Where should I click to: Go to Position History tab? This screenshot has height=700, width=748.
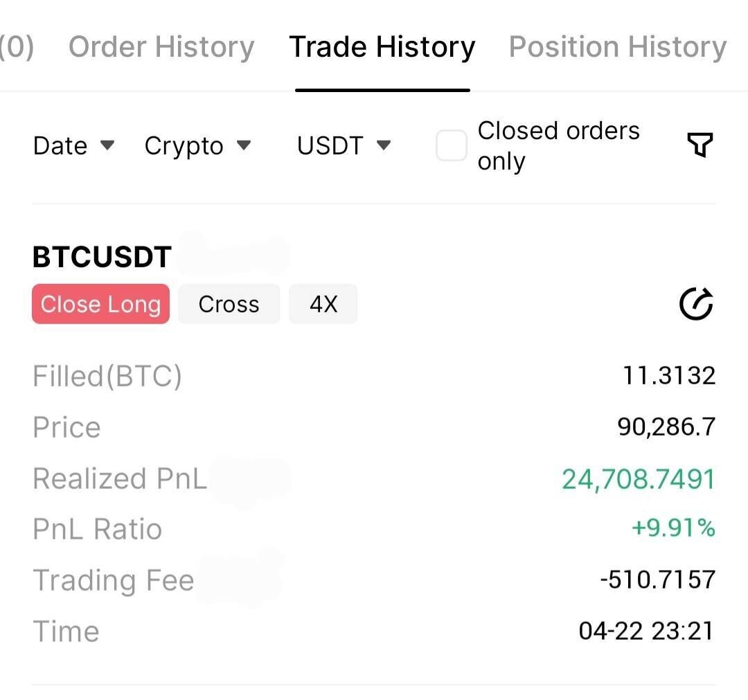(x=618, y=47)
